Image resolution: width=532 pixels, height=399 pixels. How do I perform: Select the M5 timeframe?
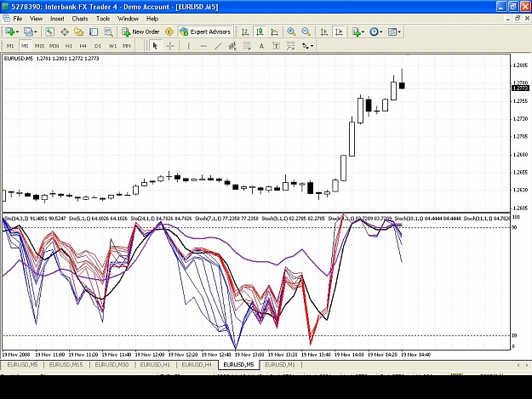(25, 46)
